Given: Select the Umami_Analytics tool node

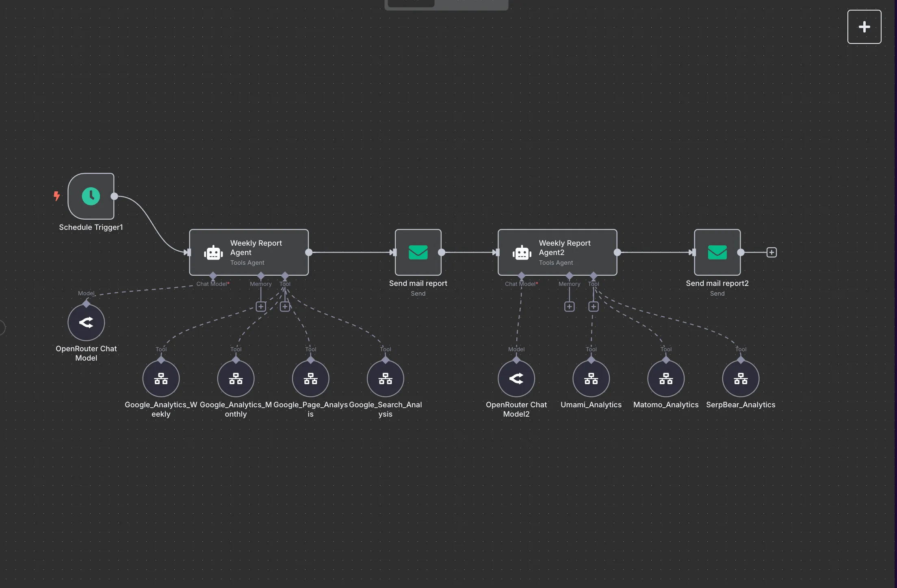Looking at the screenshot, I should (591, 378).
